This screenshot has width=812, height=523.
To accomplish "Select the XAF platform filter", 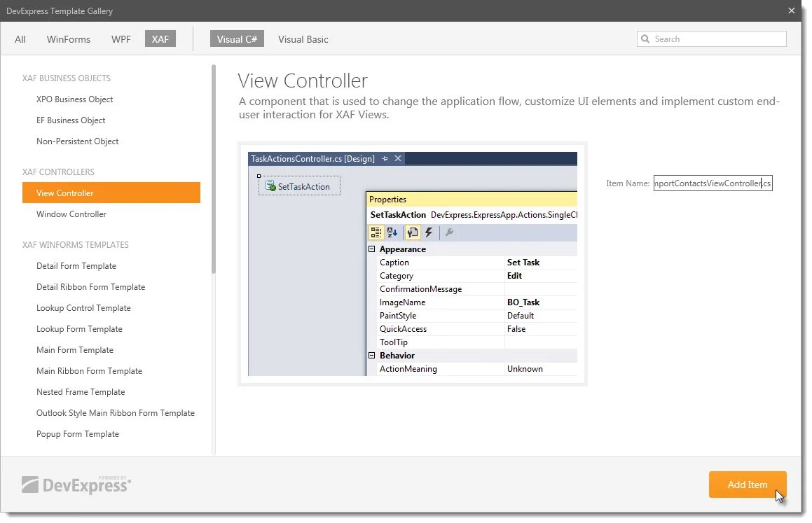I will point(160,39).
